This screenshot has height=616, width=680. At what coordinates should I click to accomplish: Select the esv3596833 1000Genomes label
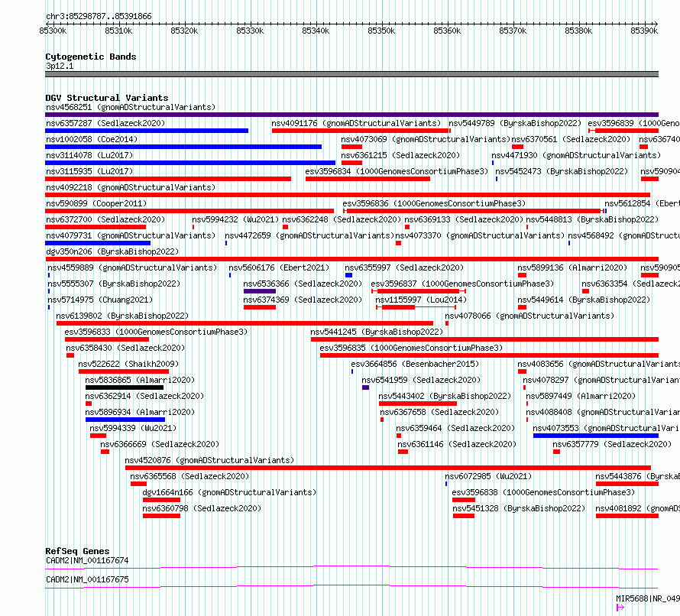[156, 332]
